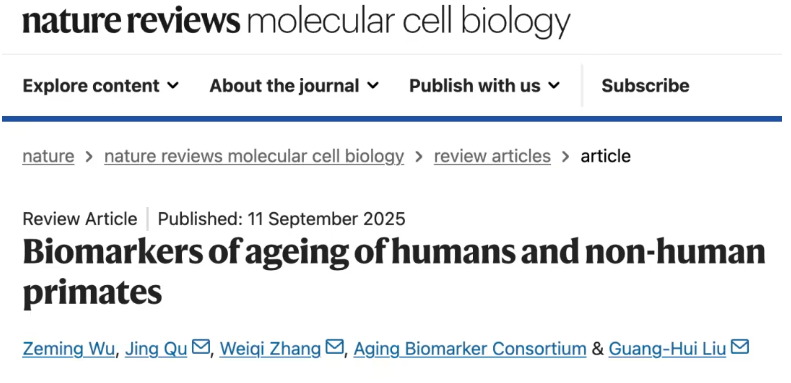Click the Biomarkers of ageing article title
Screen dimensions: 791x383
pos(394,271)
